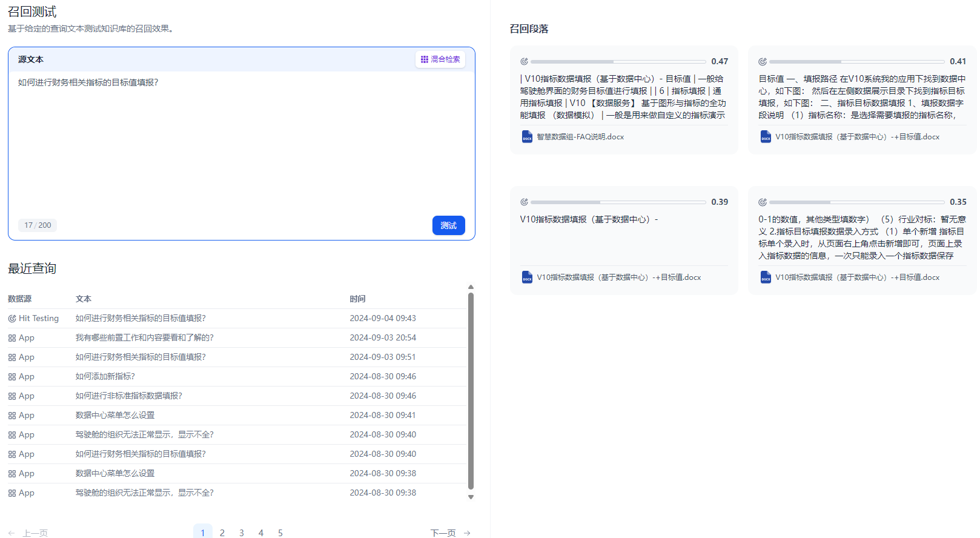This screenshot has height=538, width=980.
Task: Click the App icon in the 如何进行非标准指标数据填报 row
Action: pos(12,396)
